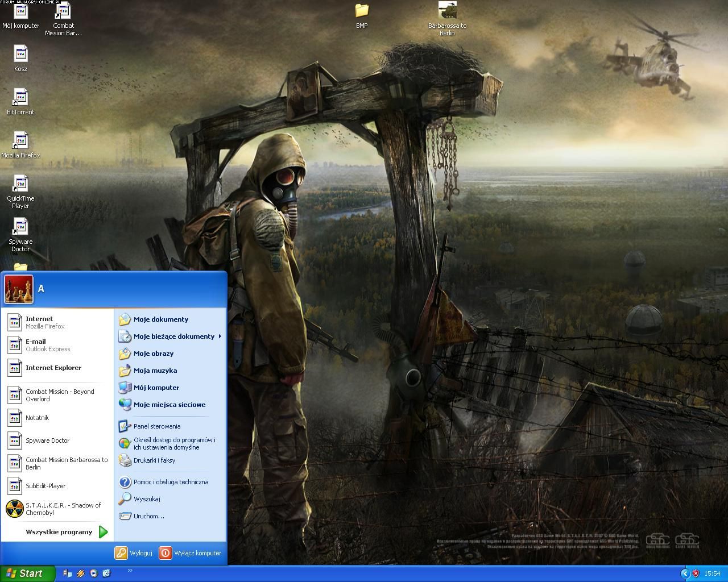Launch Internet Explorer from Start menu
Viewport: 728px width, 582px height.
click(57, 368)
